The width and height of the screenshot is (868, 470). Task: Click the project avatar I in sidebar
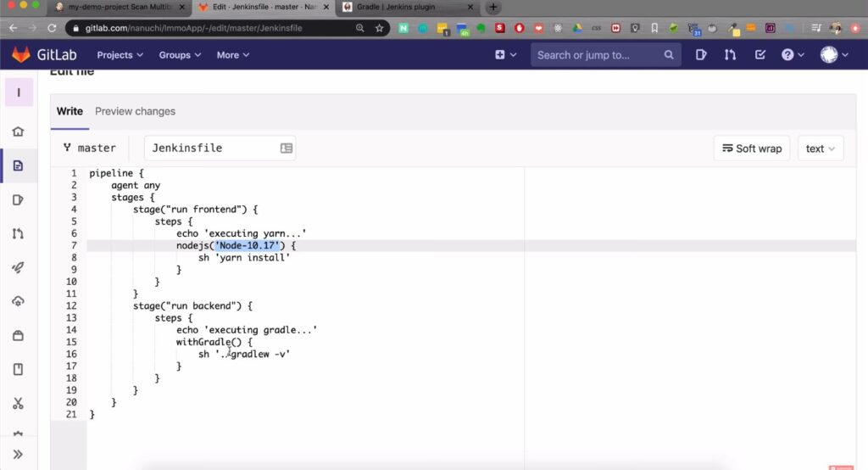(19, 92)
